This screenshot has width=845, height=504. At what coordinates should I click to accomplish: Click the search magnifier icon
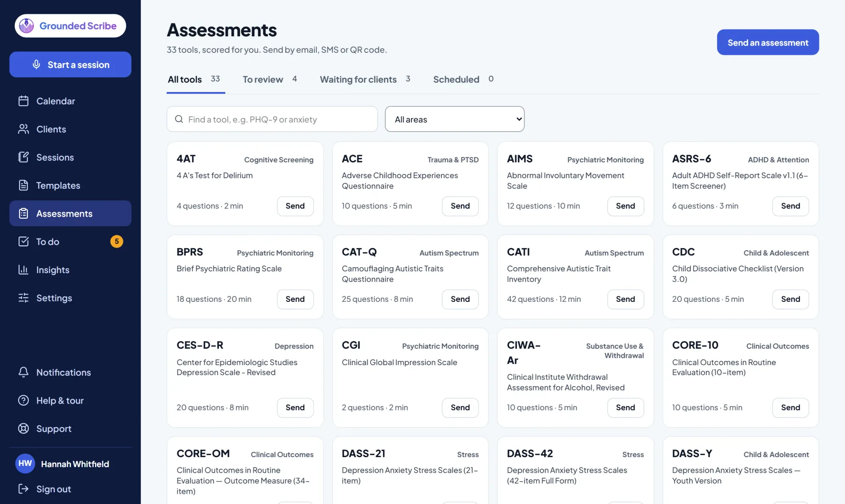(179, 119)
